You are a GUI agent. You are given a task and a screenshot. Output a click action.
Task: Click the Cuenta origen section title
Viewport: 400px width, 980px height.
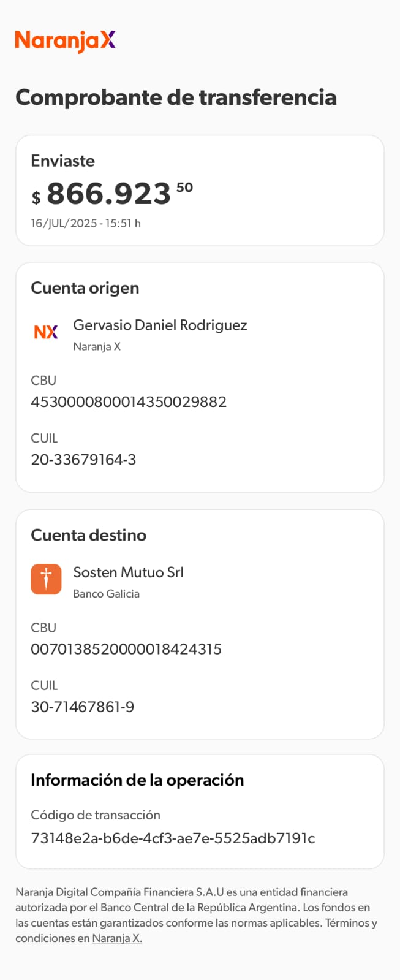point(85,288)
